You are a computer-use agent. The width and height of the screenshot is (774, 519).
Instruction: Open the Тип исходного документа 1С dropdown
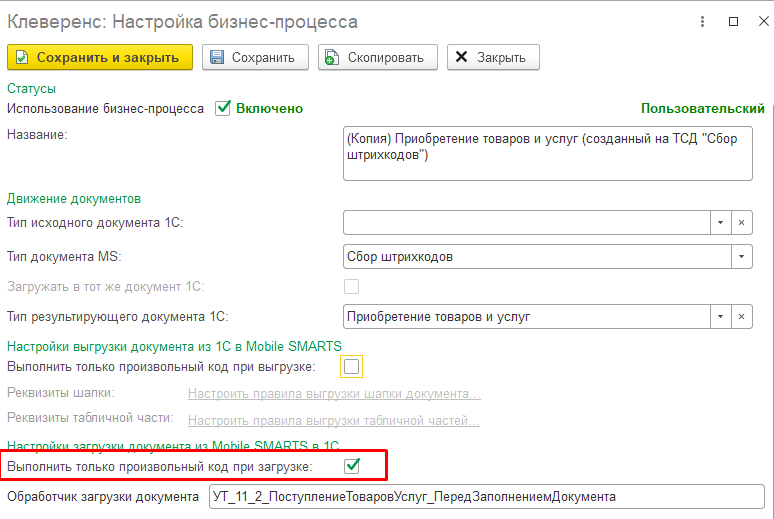[x=720, y=223]
